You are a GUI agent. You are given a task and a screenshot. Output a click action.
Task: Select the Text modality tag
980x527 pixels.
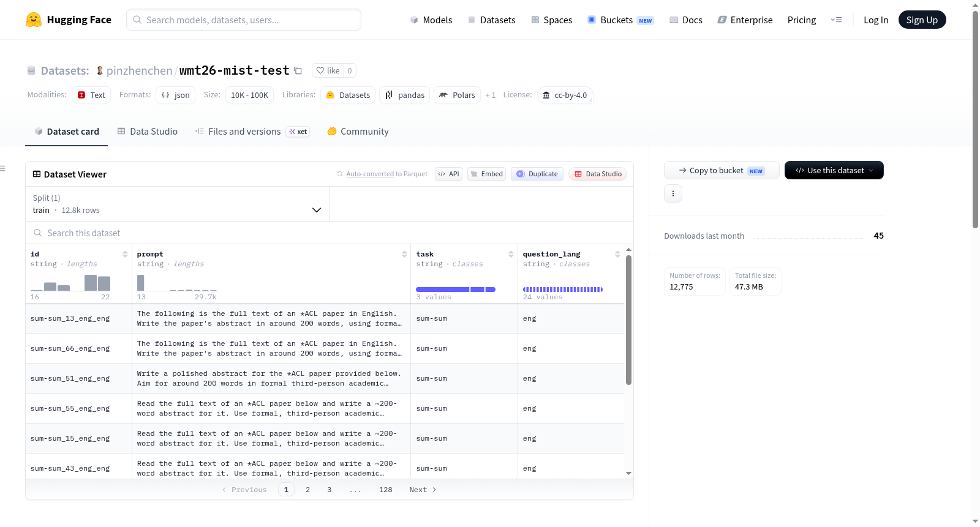pos(91,95)
